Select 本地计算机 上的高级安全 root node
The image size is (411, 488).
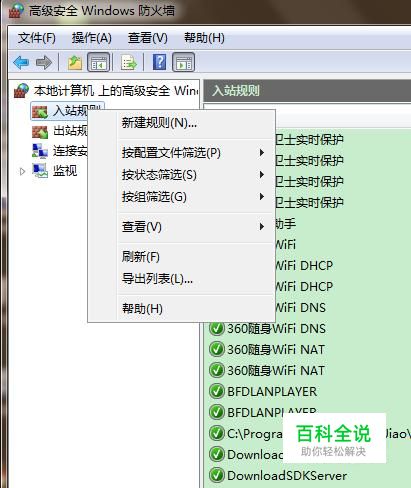(115, 91)
